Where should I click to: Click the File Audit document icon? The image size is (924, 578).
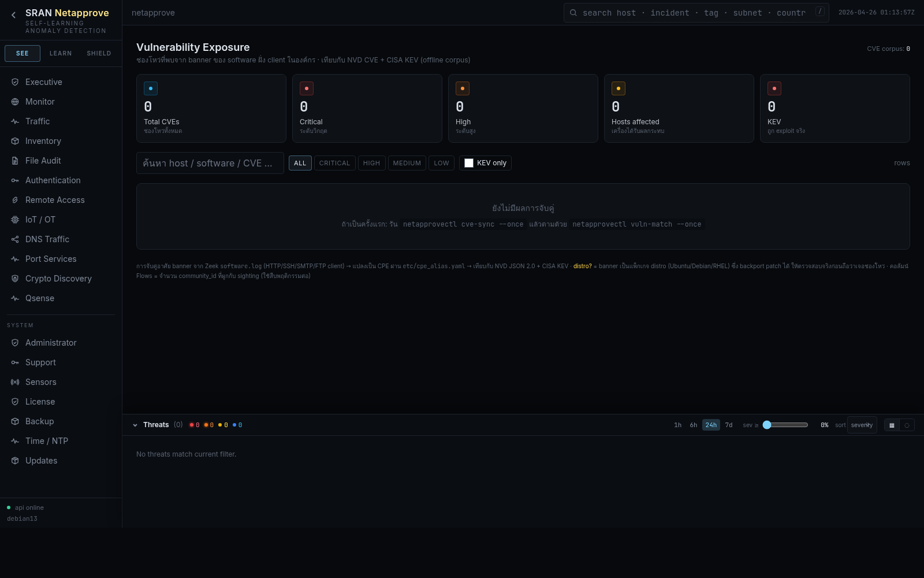click(x=15, y=161)
